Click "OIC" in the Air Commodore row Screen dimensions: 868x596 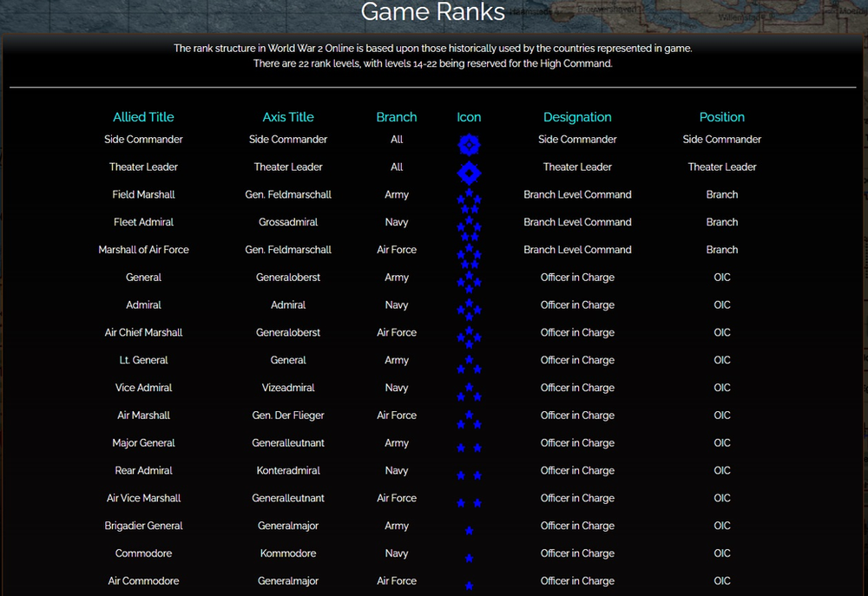[x=722, y=581]
